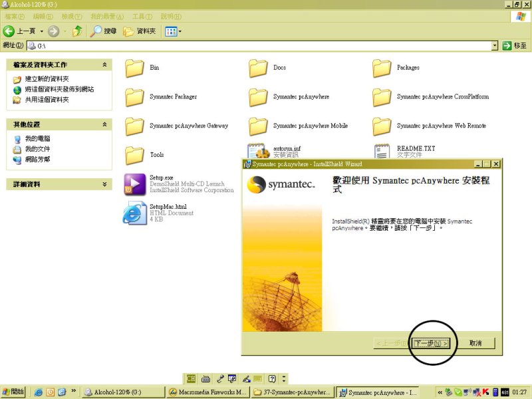
Task: Show hidden system tray icons
Action: click(x=440, y=392)
